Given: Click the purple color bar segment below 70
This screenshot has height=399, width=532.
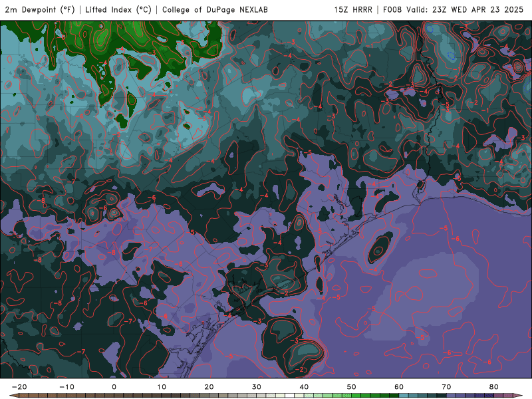Looking at the screenshot, I should (x=452, y=396).
